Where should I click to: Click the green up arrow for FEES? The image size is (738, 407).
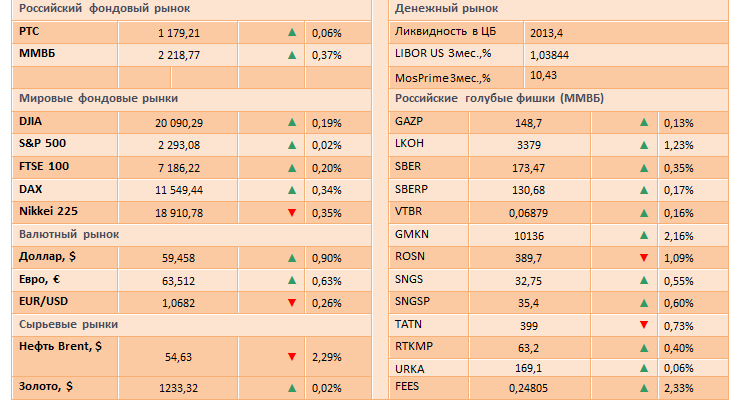[x=643, y=387]
